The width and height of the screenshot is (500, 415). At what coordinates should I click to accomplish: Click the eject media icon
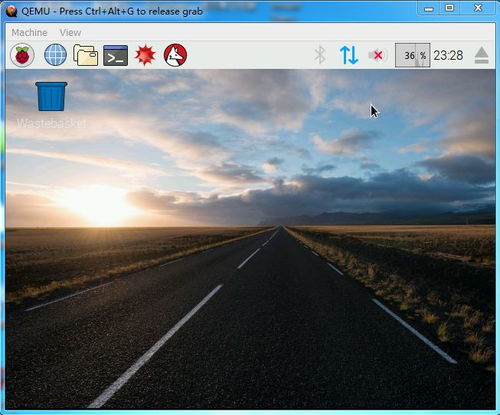[x=481, y=55]
